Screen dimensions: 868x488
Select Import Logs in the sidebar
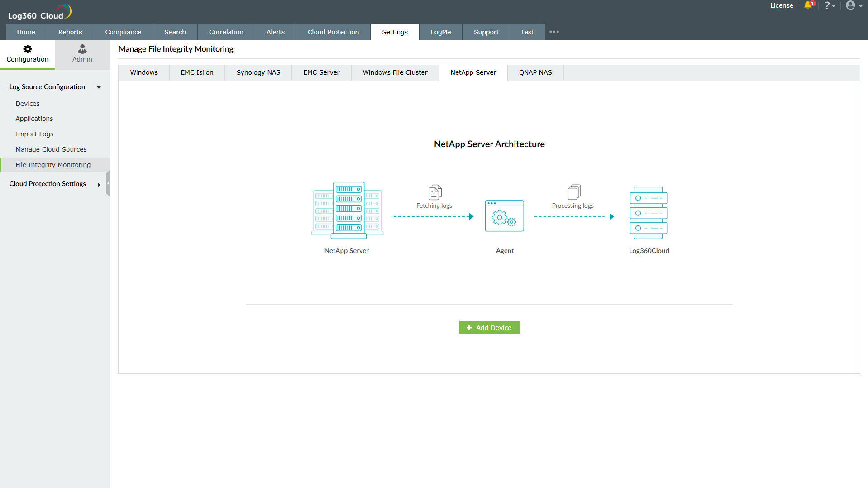pos(34,134)
